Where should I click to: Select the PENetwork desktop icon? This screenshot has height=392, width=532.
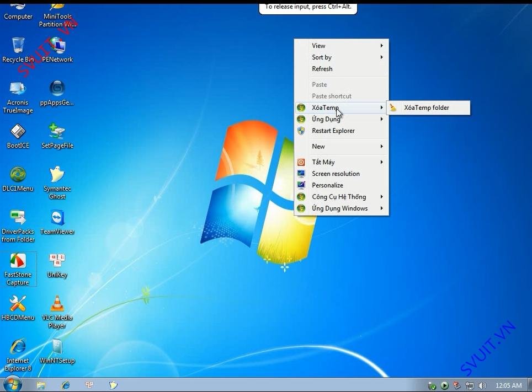click(57, 50)
